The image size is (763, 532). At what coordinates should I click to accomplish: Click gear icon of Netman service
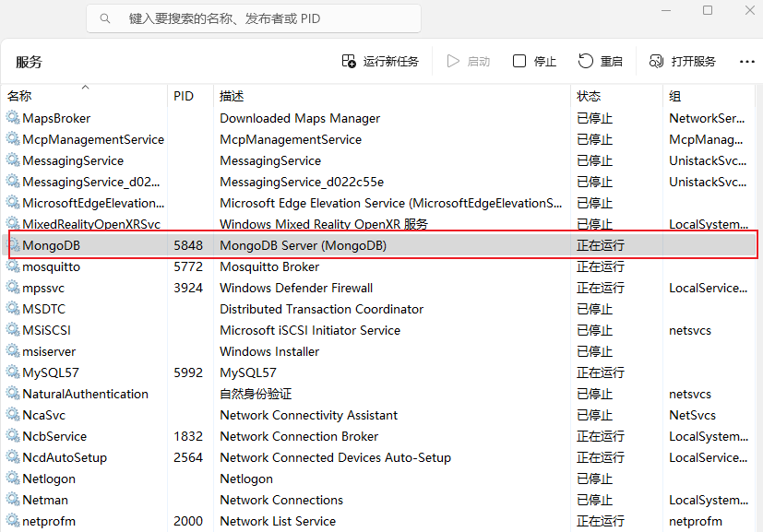[13, 500]
